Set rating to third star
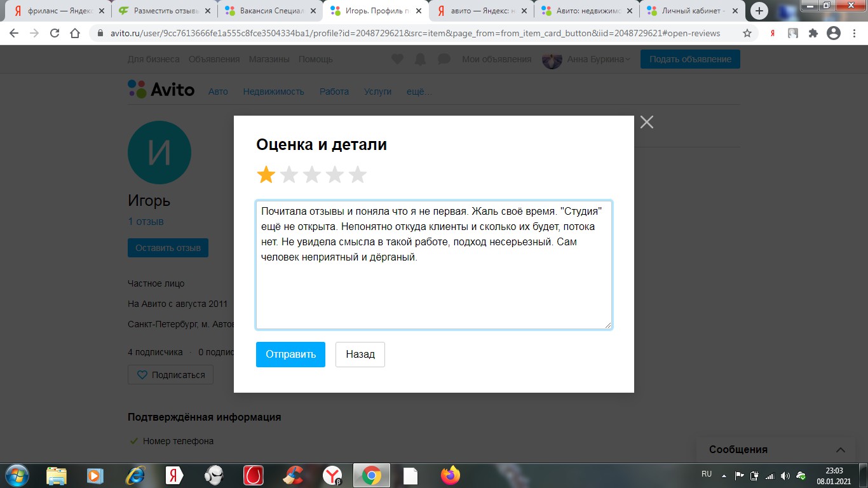 (312, 174)
